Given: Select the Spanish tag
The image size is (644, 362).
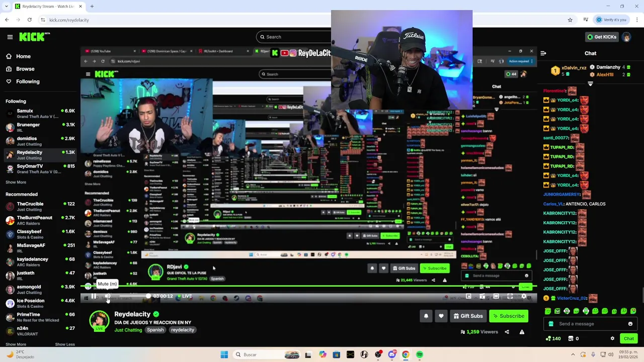Looking at the screenshot, I should (x=155, y=330).
